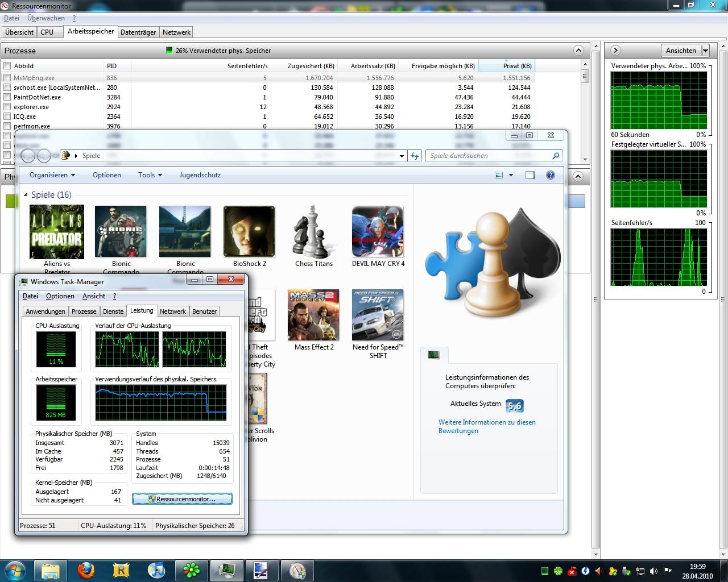The image size is (728, 582).
Task: Open the Überwachen menu in Ressourcenmonitor
Action: point(46,18)
